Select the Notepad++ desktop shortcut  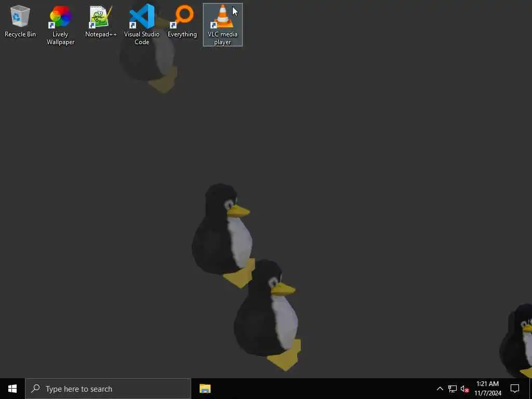click(x=101, y=21)
